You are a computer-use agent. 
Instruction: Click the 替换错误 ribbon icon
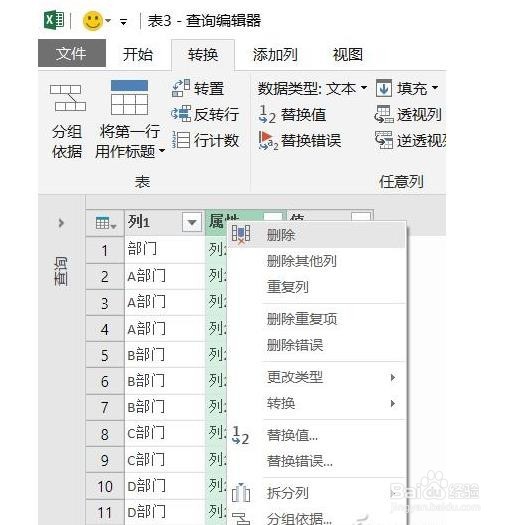[x=268, y=140]
